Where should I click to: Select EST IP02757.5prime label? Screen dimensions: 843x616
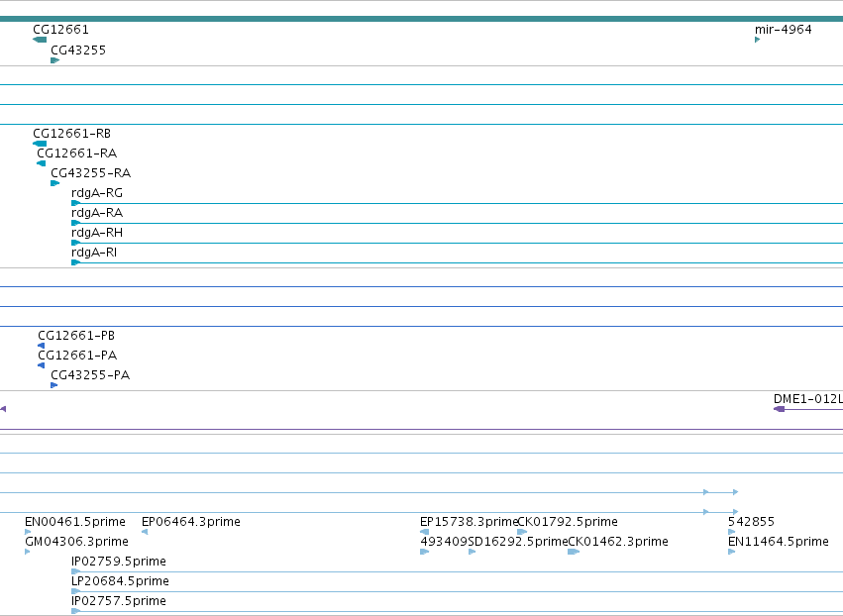tap(119, 601)
